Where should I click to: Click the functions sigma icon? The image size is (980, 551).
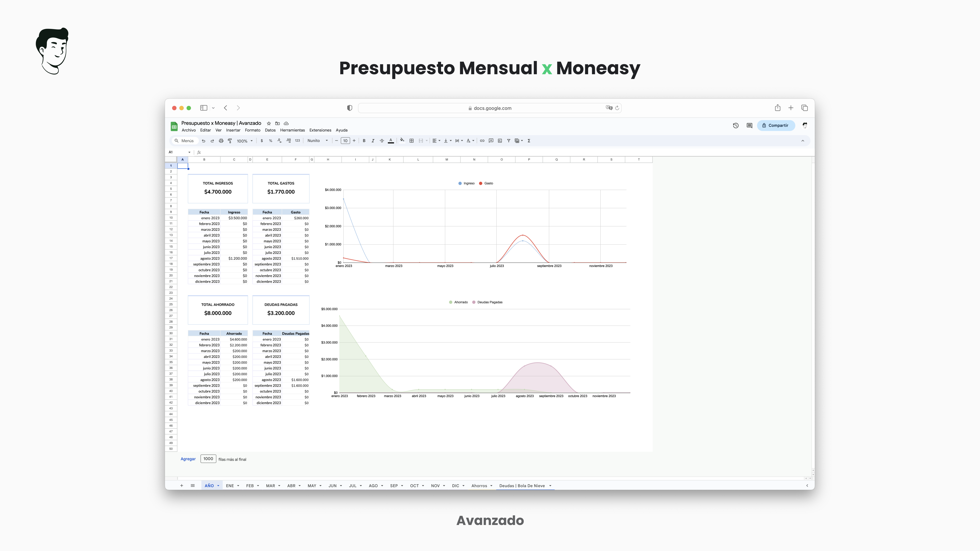coord(529,141)
